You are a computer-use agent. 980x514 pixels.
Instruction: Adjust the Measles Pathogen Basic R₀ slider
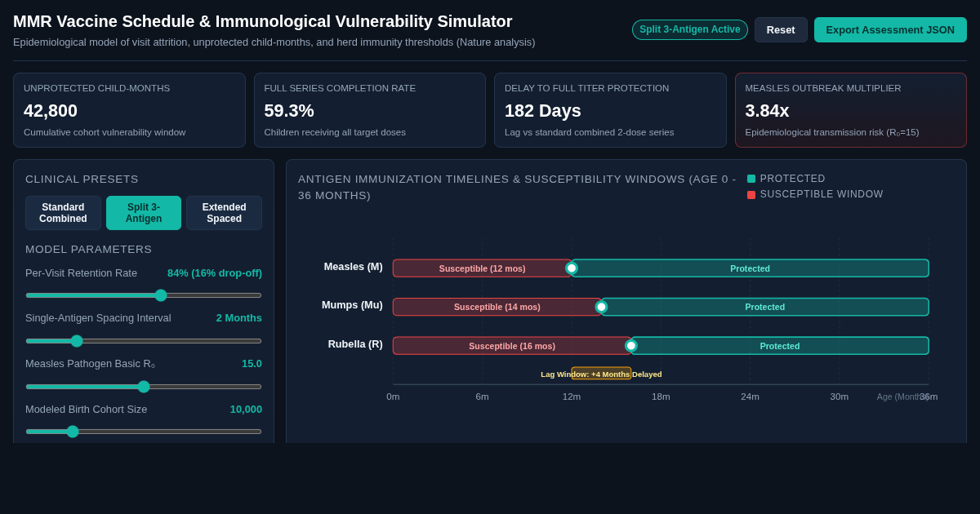pyautogui.click(x=144, y=387)
